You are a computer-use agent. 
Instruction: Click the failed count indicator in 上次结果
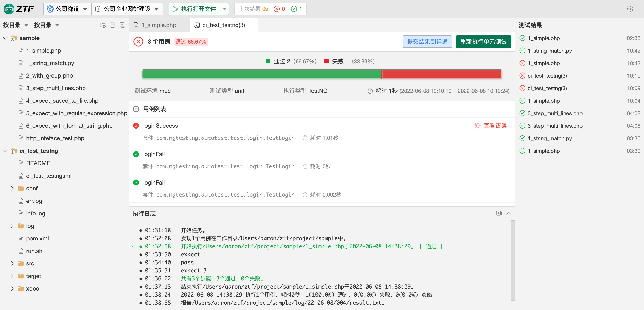[x=280, y=9]
